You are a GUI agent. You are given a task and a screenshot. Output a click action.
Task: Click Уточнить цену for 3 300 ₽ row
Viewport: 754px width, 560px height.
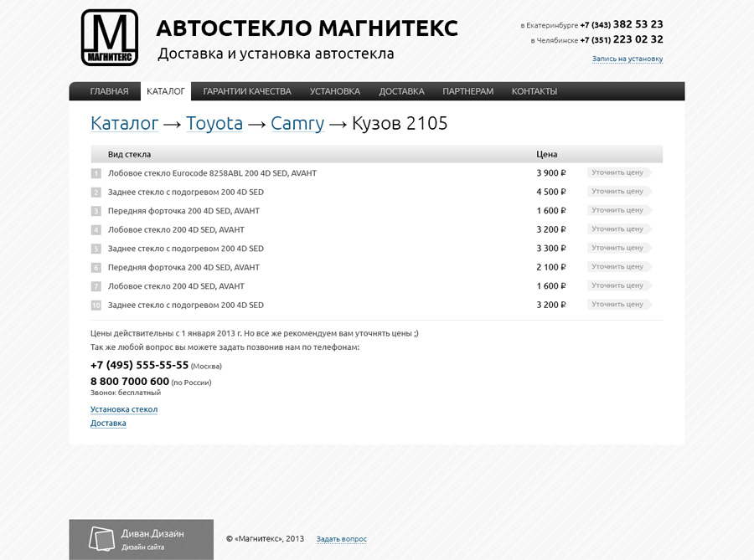click(619, 248)
